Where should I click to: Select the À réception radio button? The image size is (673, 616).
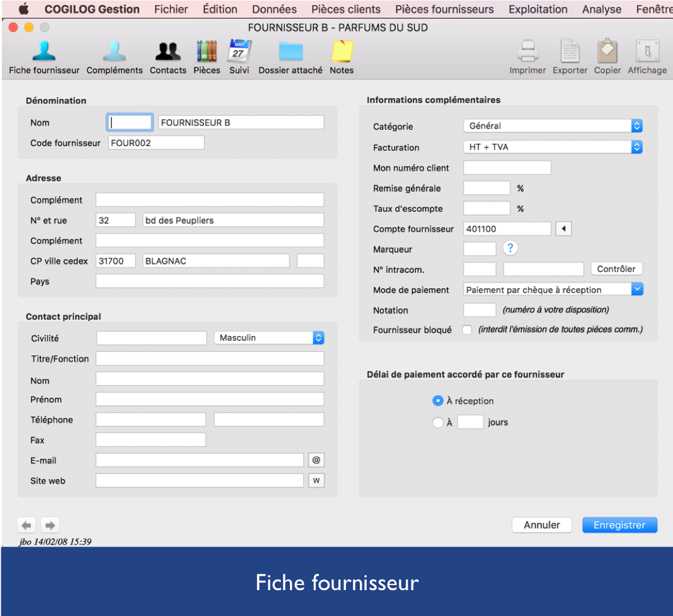(x=437, y=401)
